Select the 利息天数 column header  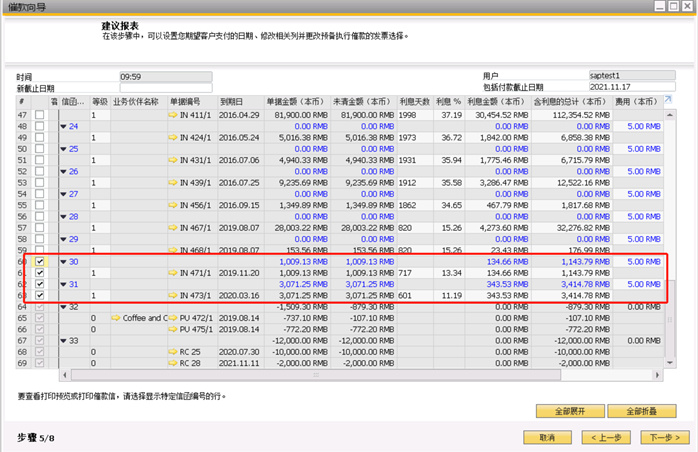[414, 102]
